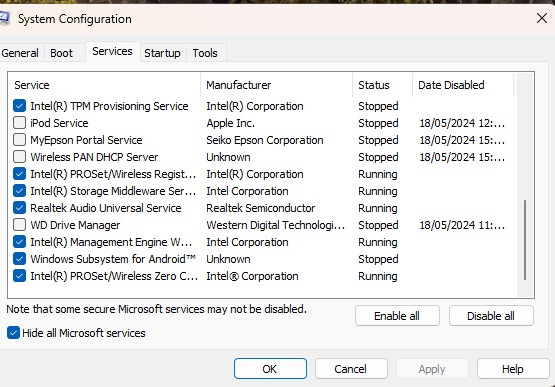Screen dimensions: 555x387
Task: Open Help for System Configuration
Action: [513, 369]
